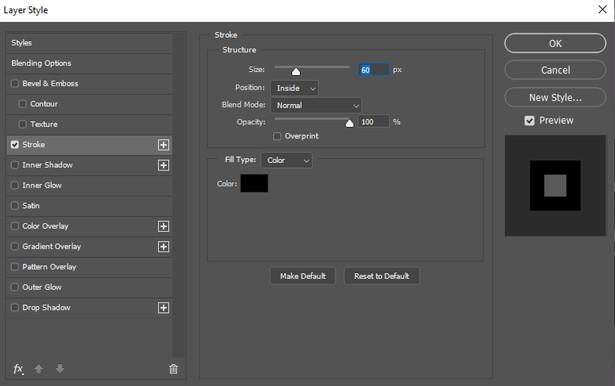Toggle the Overprint checkbox
615x386 pixels.
pos(277,136)
